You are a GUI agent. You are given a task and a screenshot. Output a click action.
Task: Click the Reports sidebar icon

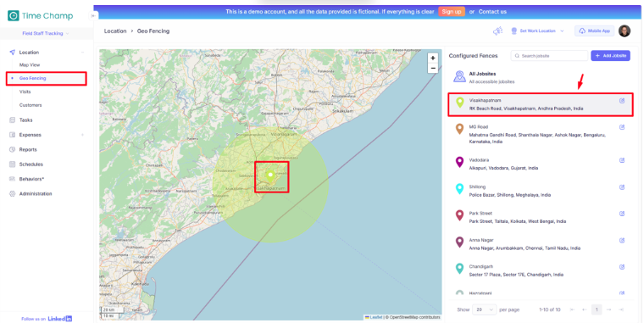(12, 149)
